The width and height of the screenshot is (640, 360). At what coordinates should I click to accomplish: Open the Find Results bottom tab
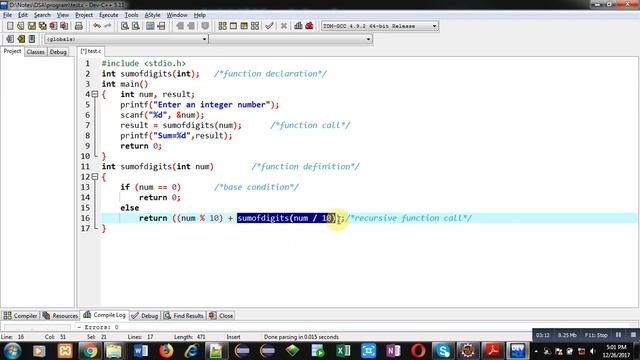pyautogui.click(x=184, y=316)
